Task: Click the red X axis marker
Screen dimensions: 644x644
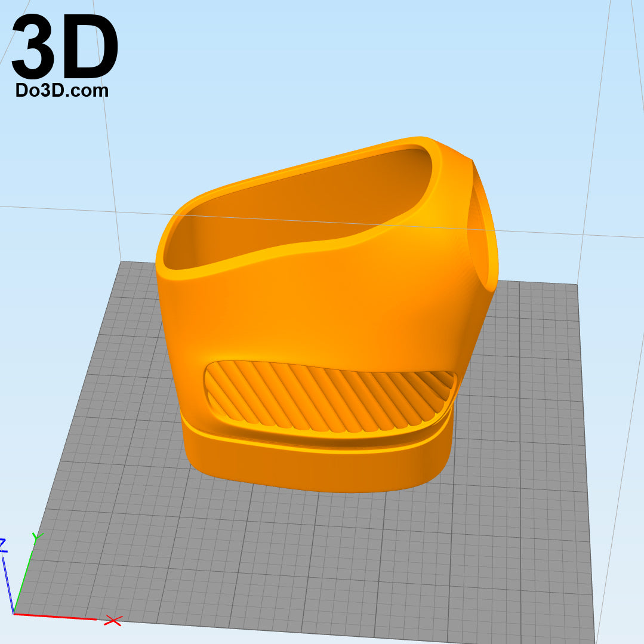Action: pyautogui.click(x=113, y=621)
